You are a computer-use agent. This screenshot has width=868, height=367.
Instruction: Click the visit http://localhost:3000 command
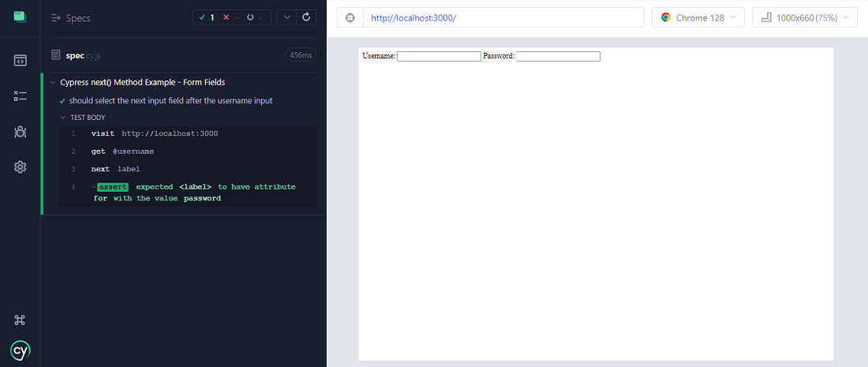(188, 133)
